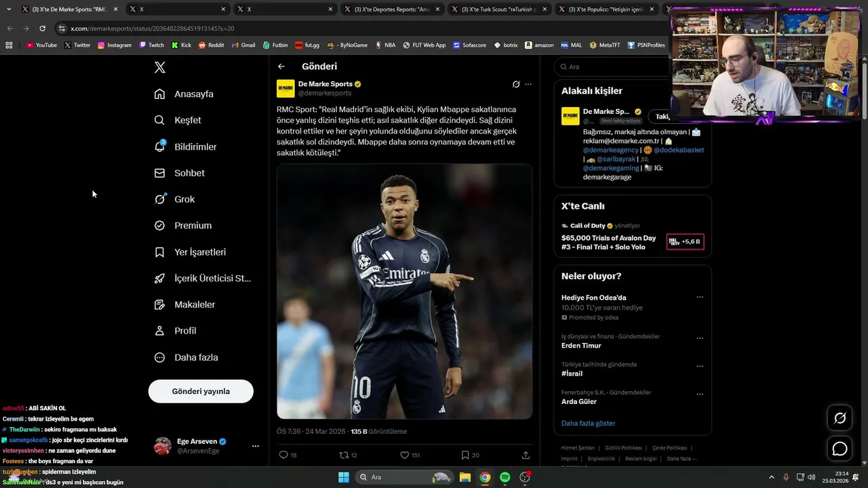This screenshot has width=868, height=488.
Task: Expand Daha fazla sidebar menu
Action: 186,357
